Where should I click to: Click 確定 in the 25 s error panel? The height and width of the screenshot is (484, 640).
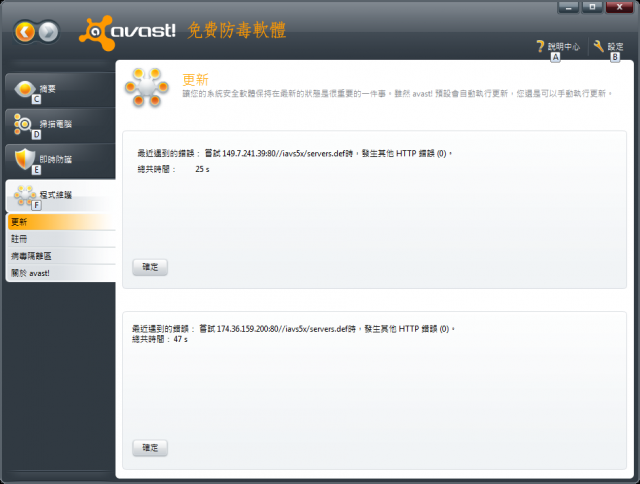click(150, 267)
